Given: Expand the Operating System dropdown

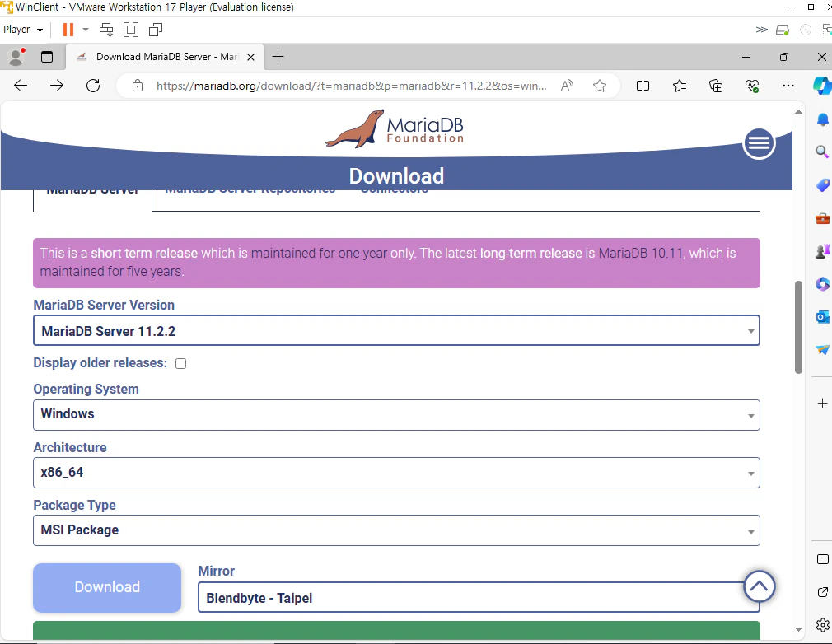Looking at the screenshot, I should click(x=396, y=414).
